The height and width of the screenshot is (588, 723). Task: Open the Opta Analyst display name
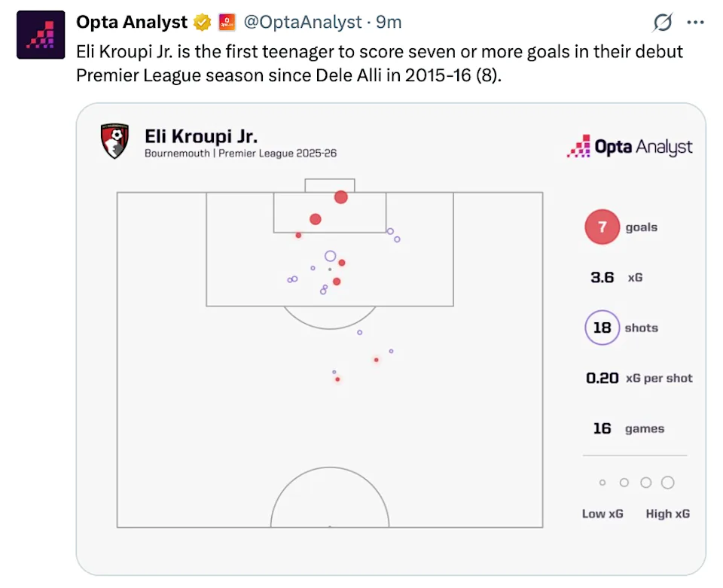[x=132, y=23]
